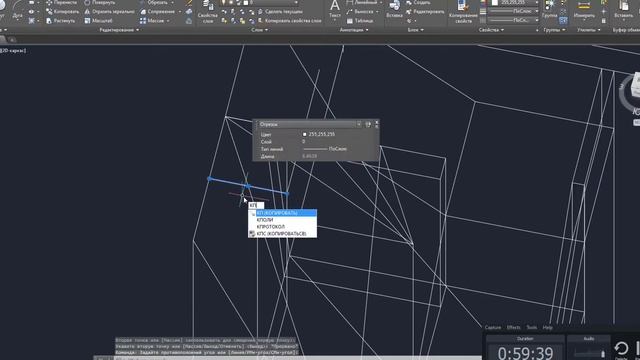Select the middle grip of the selected line
Viewport: 640px width, 360px height.
tap(248, 186)
